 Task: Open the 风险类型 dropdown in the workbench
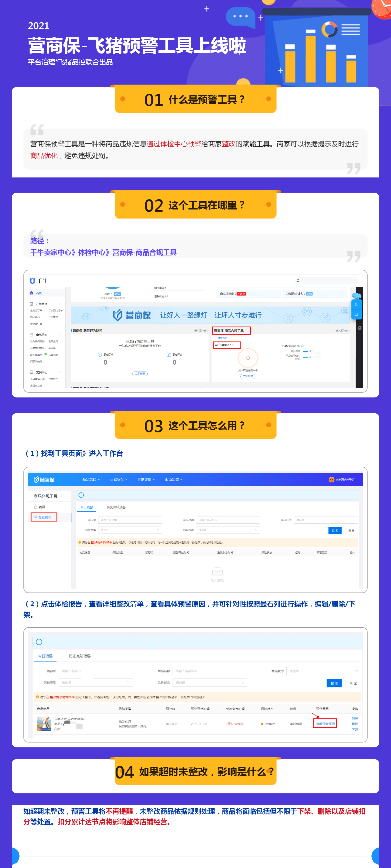[x=130, y=530]
